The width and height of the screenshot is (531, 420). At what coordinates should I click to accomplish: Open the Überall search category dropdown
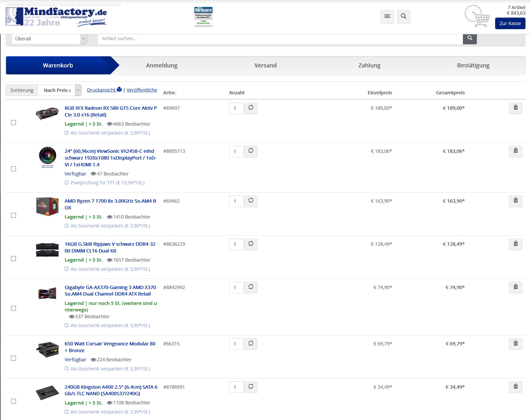click(49, 39)
